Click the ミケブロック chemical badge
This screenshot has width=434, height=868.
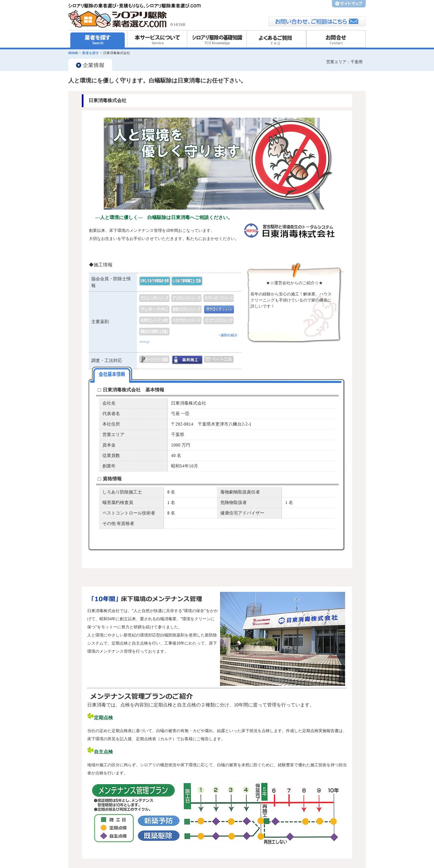point(218,320)
